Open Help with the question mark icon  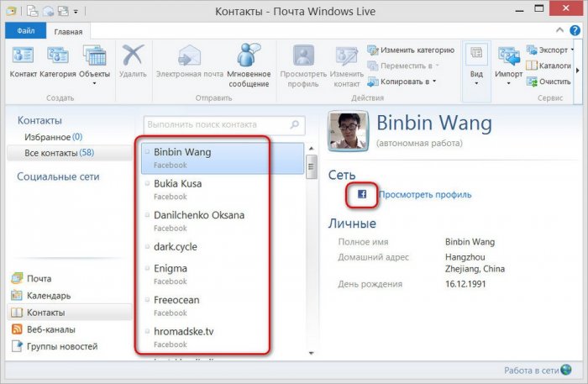coord(575,30)
